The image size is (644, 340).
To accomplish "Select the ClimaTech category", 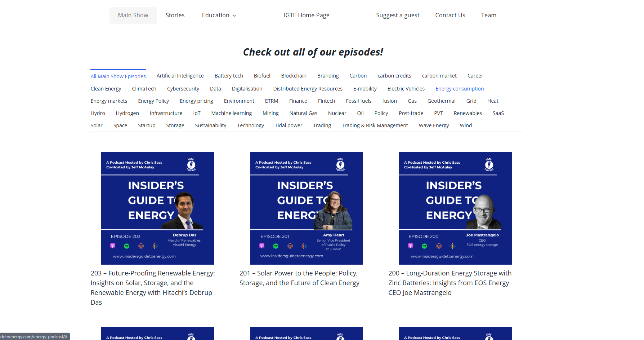I will [144, 89].
